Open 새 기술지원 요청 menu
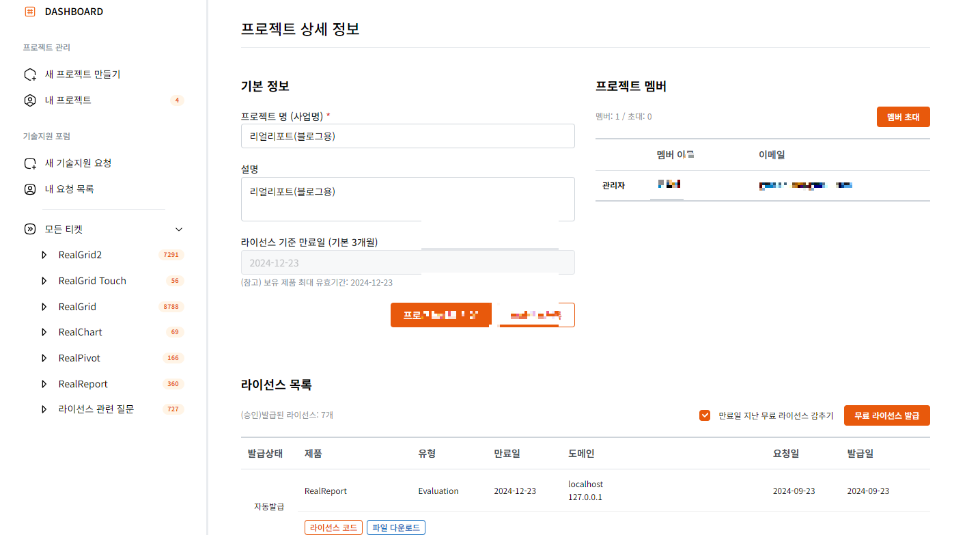 (79, 163)
